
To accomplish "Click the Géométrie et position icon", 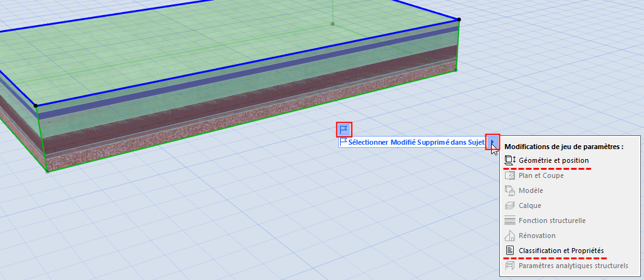I will (x=510, y=160).
